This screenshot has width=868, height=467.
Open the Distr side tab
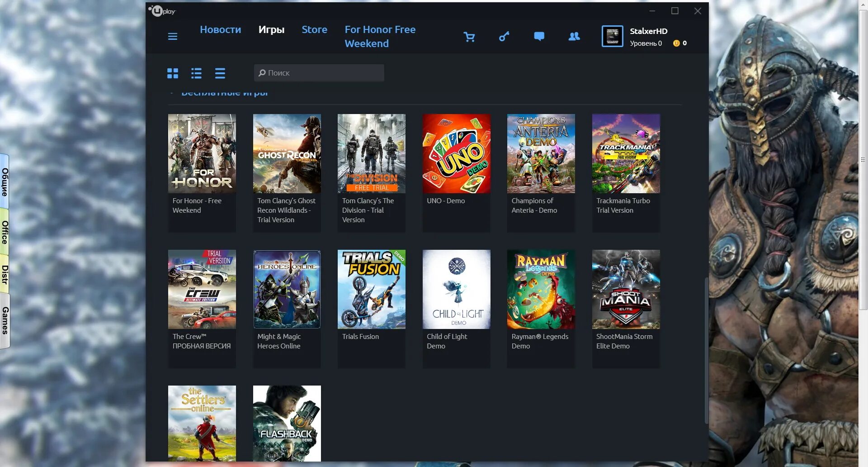5,275
